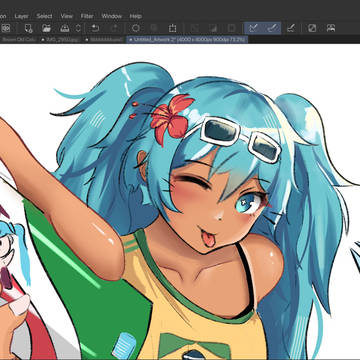This screenshot has height=360, width=360.
Task: Open the Layer menu
Action: click(x=21, y=16)
